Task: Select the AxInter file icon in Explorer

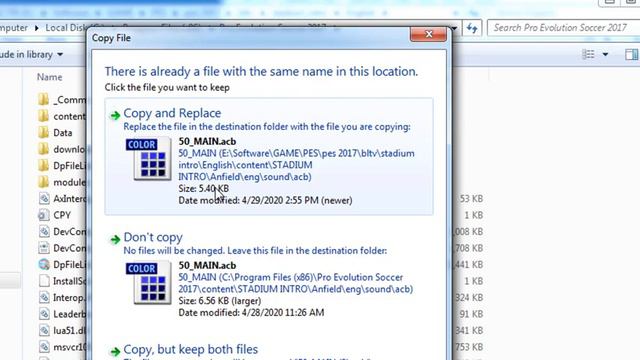Action: click(x=44, y=198)
